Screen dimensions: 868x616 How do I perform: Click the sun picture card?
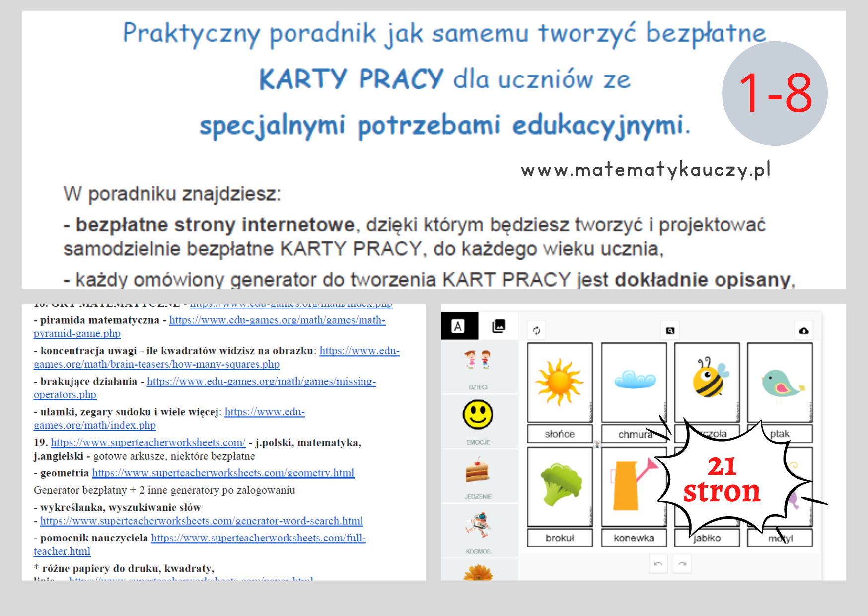coord(560,383)
